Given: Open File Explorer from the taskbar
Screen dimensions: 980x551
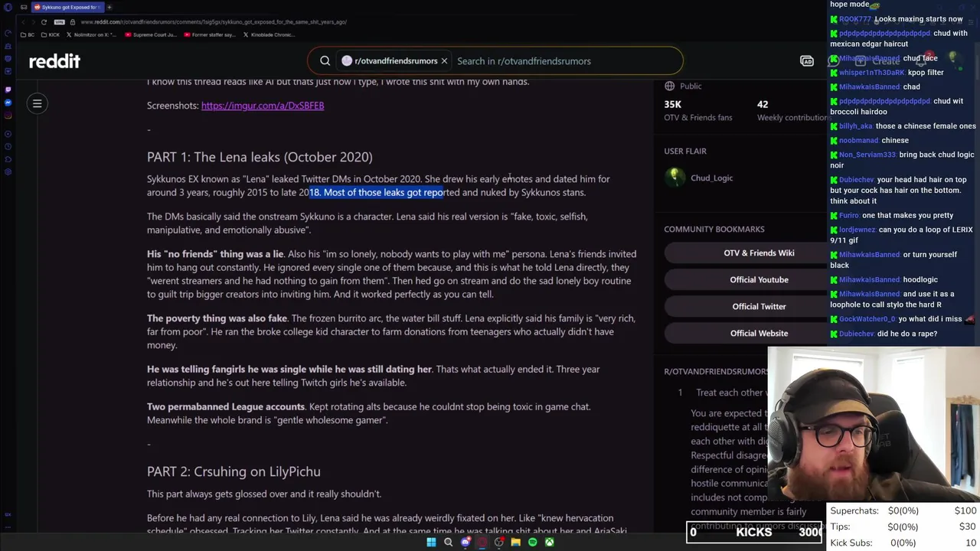Looking at the screenshot, I should pos(515,542).
